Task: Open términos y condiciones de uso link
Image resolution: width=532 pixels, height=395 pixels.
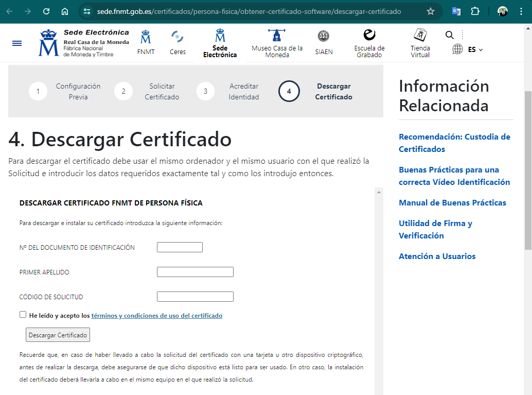Action: 156,316
